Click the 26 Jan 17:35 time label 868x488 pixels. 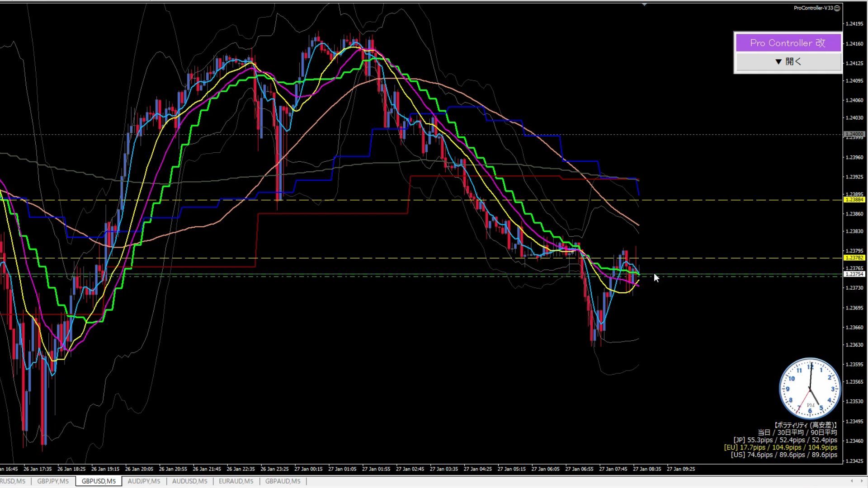pyautogui.click(x=38, y=469)
